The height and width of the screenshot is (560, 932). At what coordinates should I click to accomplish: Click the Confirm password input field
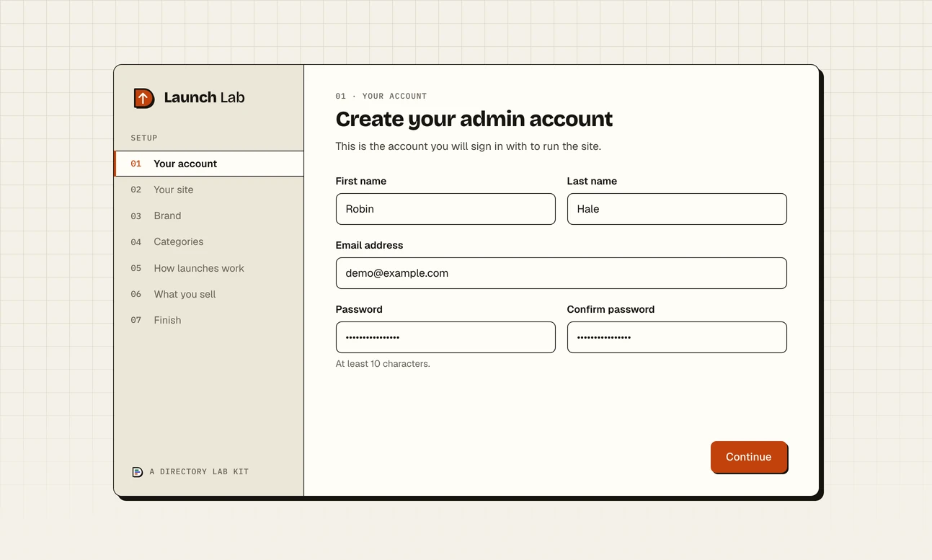coord(677,337)
